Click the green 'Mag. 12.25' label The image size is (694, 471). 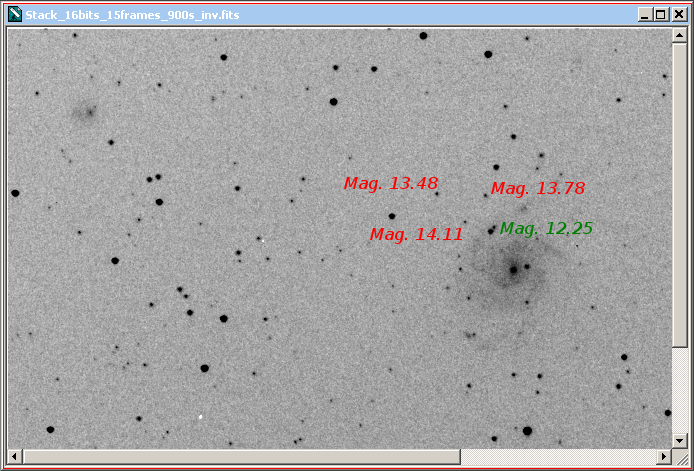pos(546,229)
